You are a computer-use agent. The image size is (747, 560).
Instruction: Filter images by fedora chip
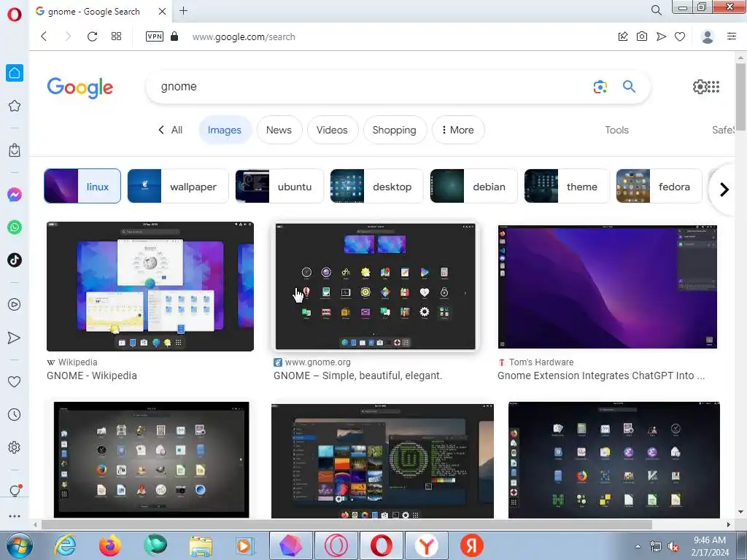659,186
